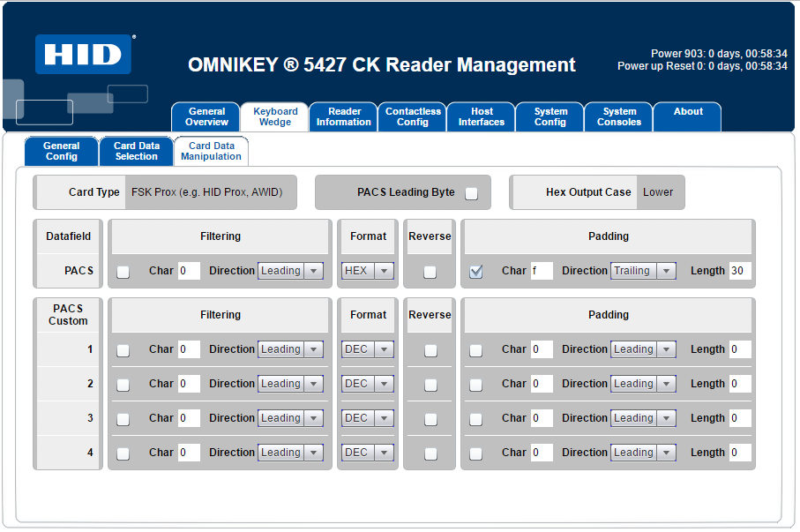Viewport: 800px width, 532px height.
Task: Expand Custom 4 filtering Direction dropdown
Action: tap(290, 453)
